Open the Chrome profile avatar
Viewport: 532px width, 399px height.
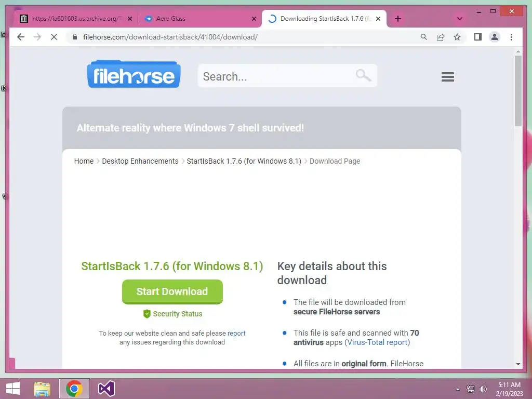pos(495,37)
